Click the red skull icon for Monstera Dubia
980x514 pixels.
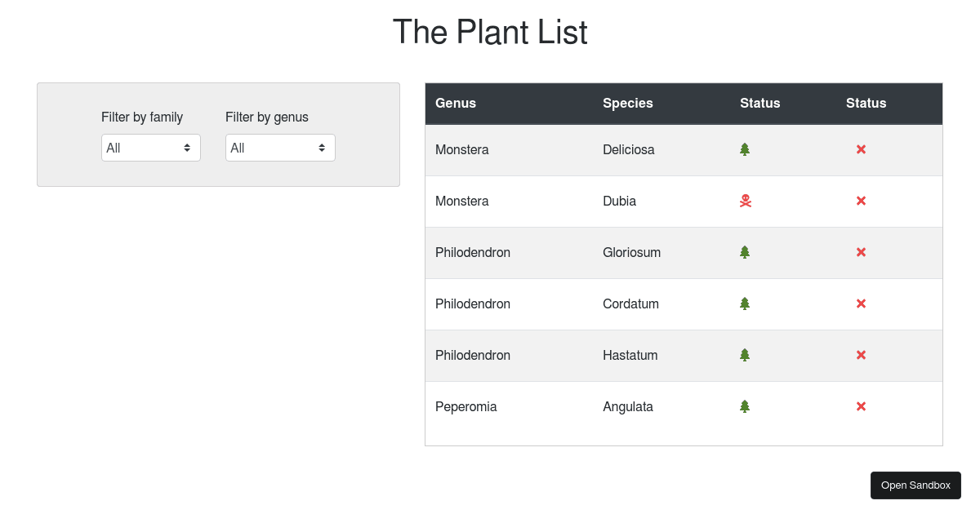coord(744,201)
